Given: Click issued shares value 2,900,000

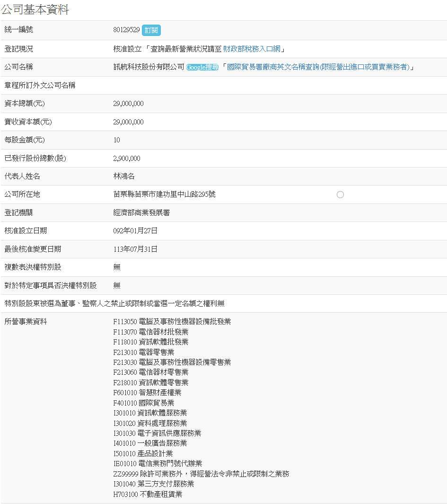Looking at the screenshot, I should [127, 158].
